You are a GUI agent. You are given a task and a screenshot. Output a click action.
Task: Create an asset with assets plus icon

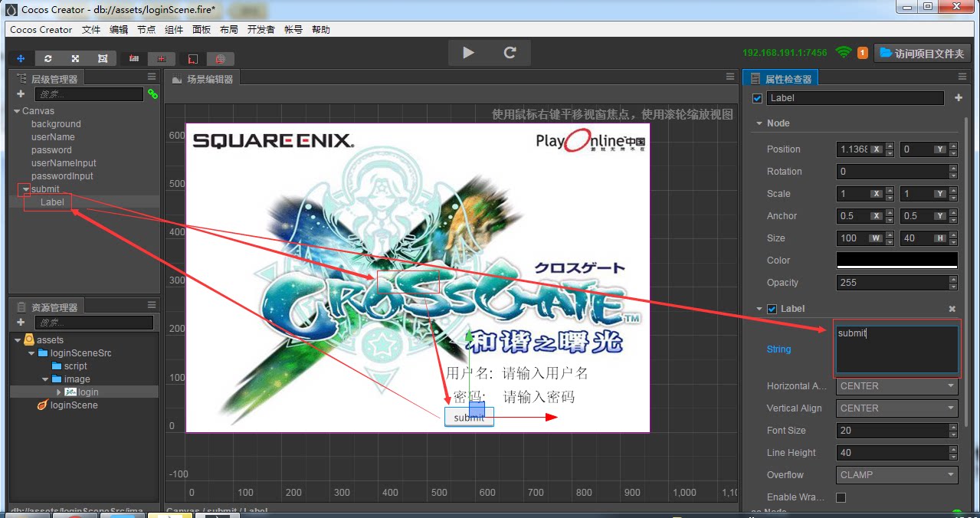(x=21, y=323)
